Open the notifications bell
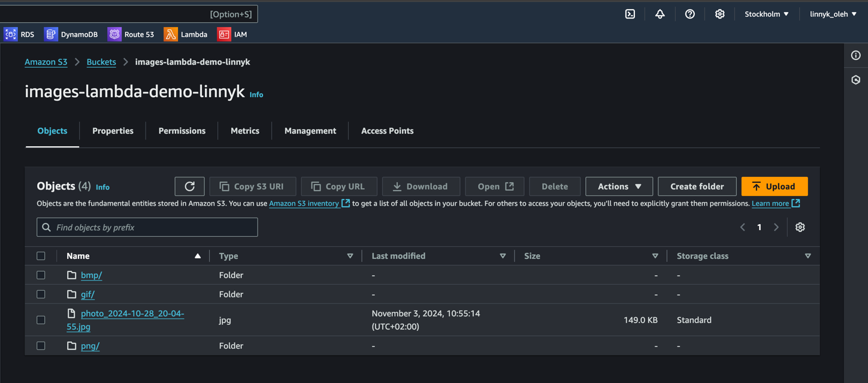The height and width of the screenshot is (383, 868). point(660,14)
